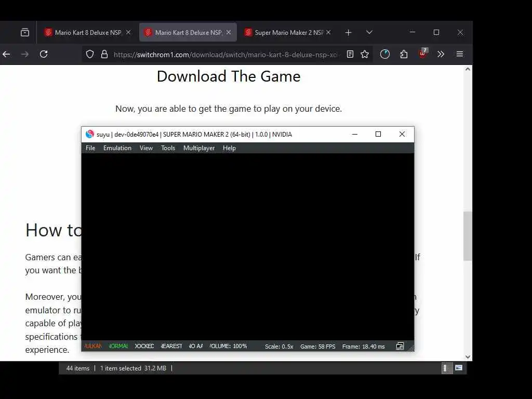Open suyu Multiplayer menu
Image resolution: width=532 pixels, height=399 pixels.
[199, 148]
